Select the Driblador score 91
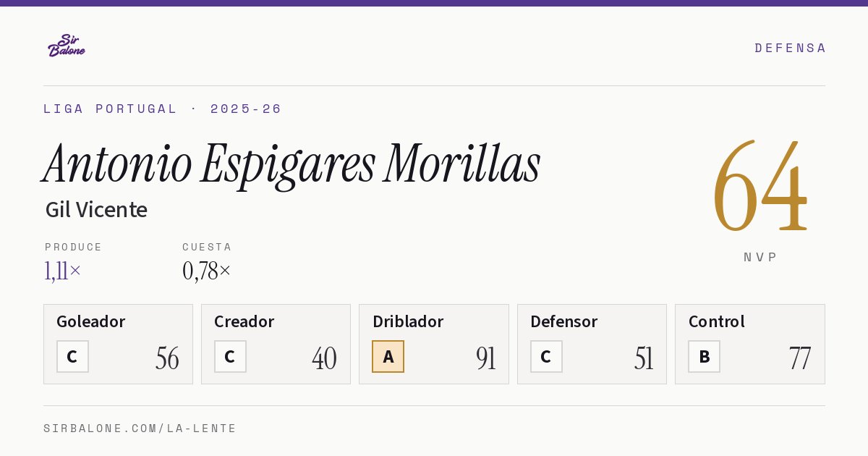 point(486,358)
